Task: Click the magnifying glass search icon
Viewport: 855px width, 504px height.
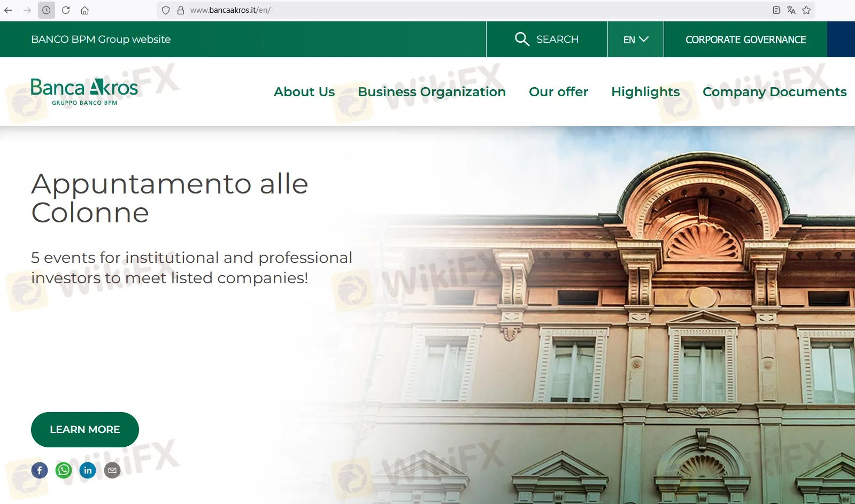Action: click(522, 39)
